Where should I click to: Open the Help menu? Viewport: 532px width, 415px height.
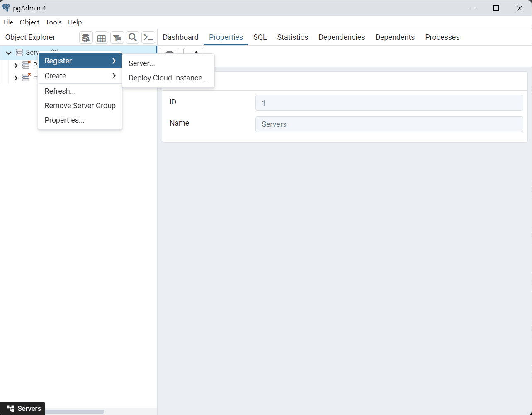pyautogui.click(x=75, y=22)
